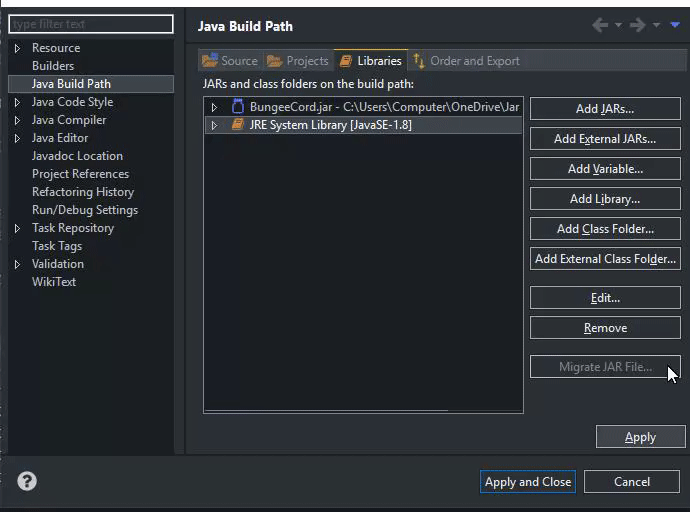The height and width of the screenshot is (512, 690).
Task: Select Task Repository label
Action: 73,228
